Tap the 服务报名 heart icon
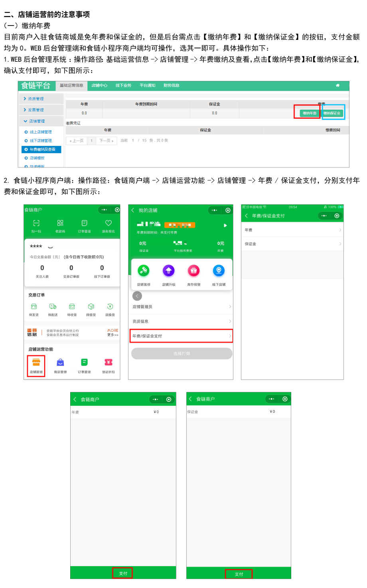Image resolution: width=367 pixels, height=588 pixels. (108, 223)
